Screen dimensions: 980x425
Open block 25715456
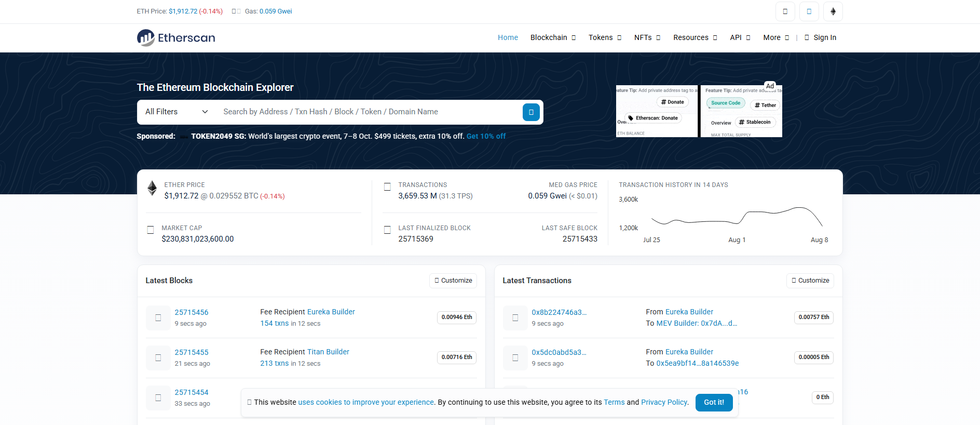[x=192, y=312]
